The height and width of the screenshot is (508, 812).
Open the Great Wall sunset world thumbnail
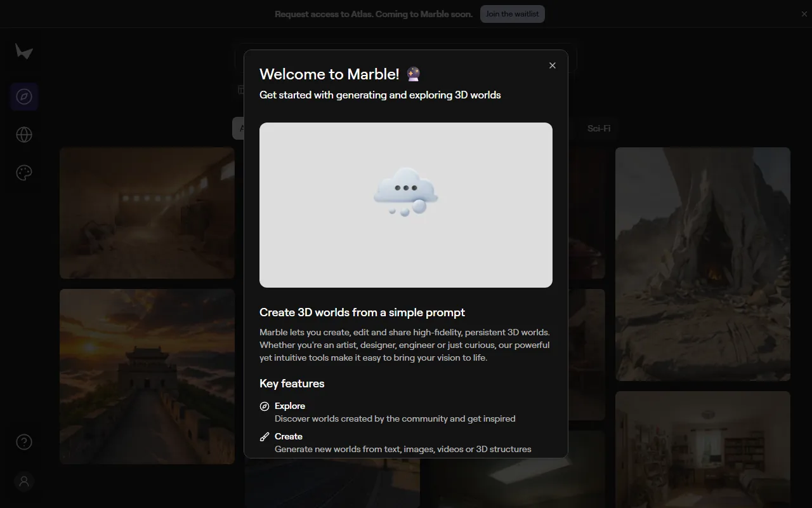click(147, 377)
